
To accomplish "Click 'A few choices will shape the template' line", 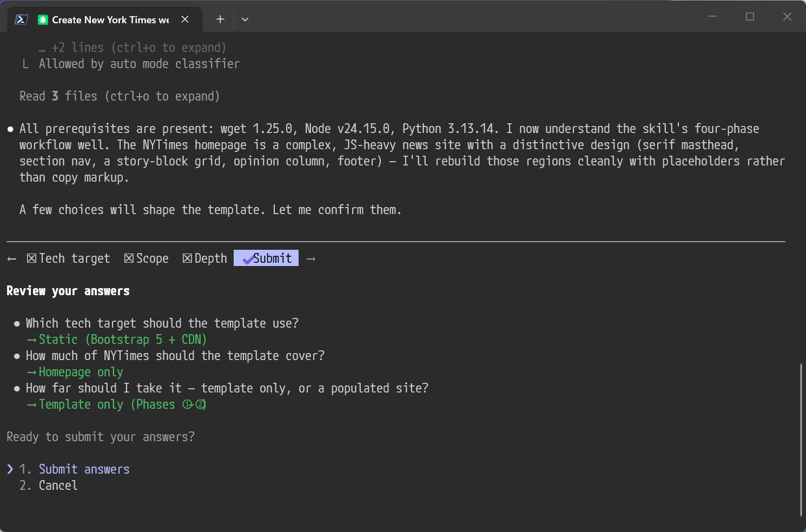I will click(x=211, y=210).
